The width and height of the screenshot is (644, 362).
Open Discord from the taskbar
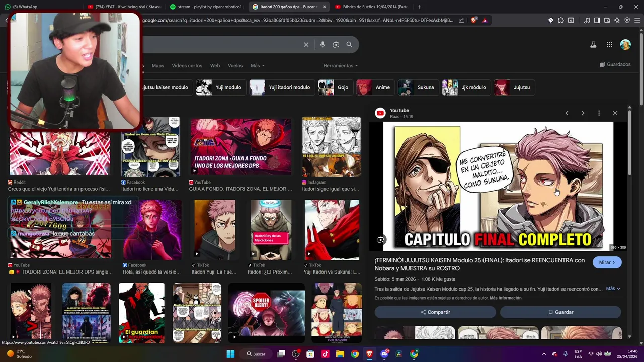tap(384, 354)
